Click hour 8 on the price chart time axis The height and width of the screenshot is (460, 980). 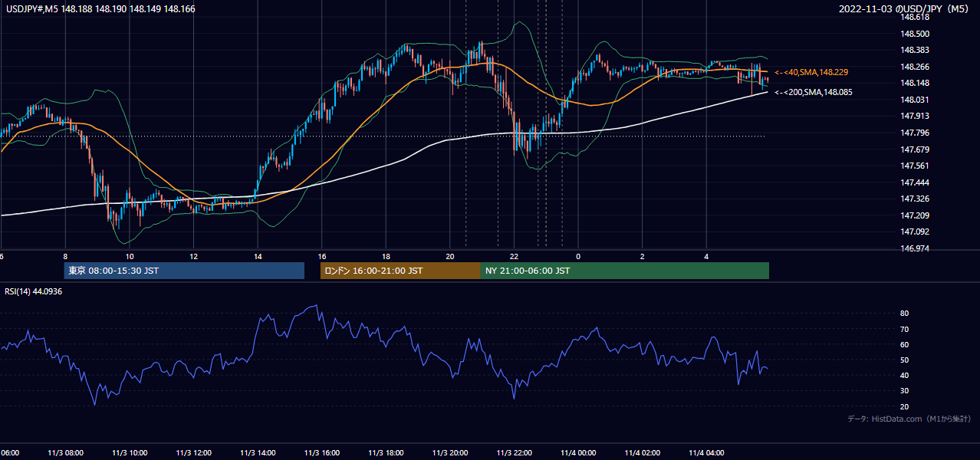(65, 257)
